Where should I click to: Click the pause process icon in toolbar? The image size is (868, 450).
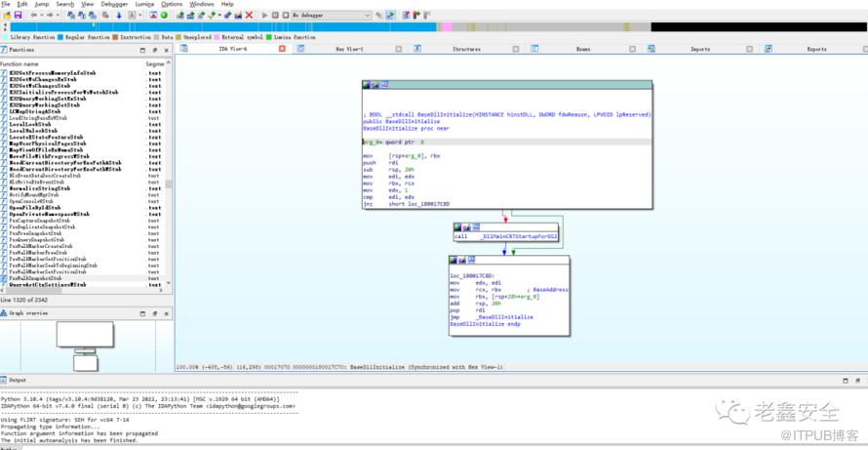(274, 16)
